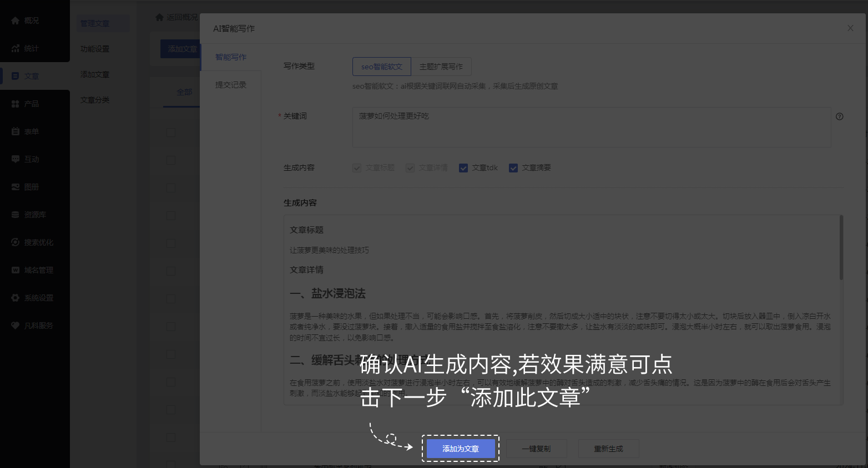Uncheck the 文章摘要 checkbox
This screenshot has width=868, height=468.
pyautogui.click(x=513, y=167)
